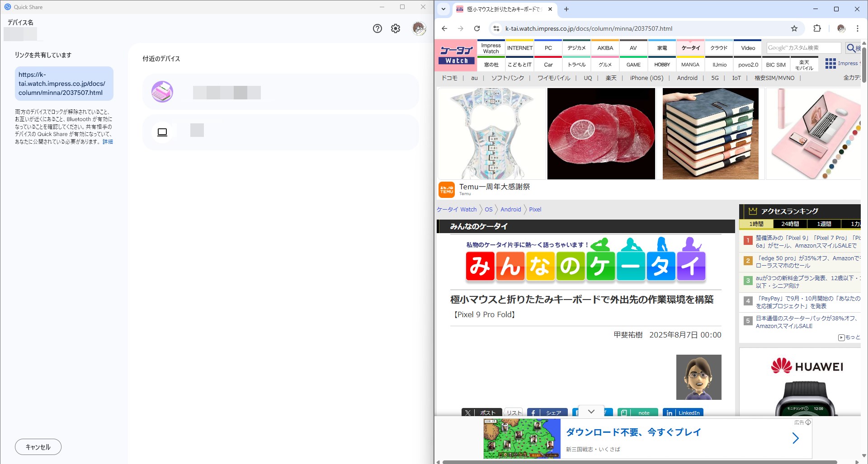Select 1週間 ranking tab

pyautogui.click(x=824, y=224)
